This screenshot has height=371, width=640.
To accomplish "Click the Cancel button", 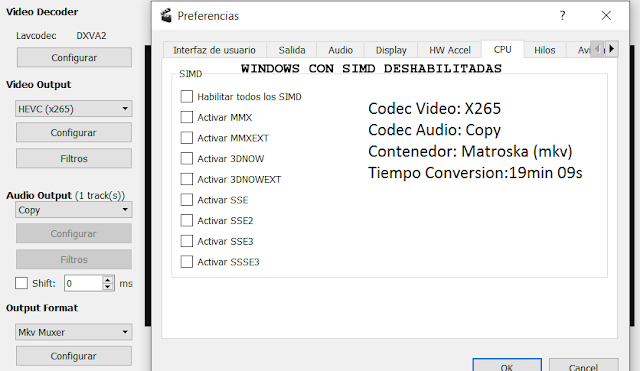I will pyautogui.click(x=583, y=366).
